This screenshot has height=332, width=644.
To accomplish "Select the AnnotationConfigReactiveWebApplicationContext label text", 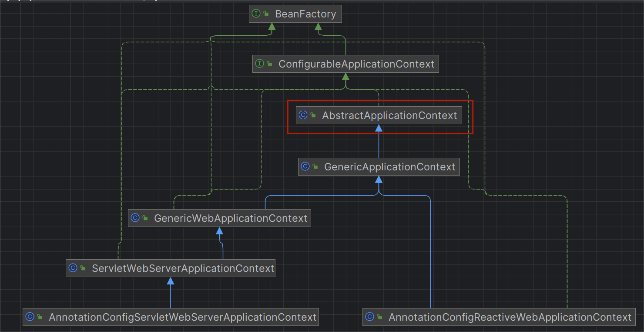I will (x=510, y=317).
